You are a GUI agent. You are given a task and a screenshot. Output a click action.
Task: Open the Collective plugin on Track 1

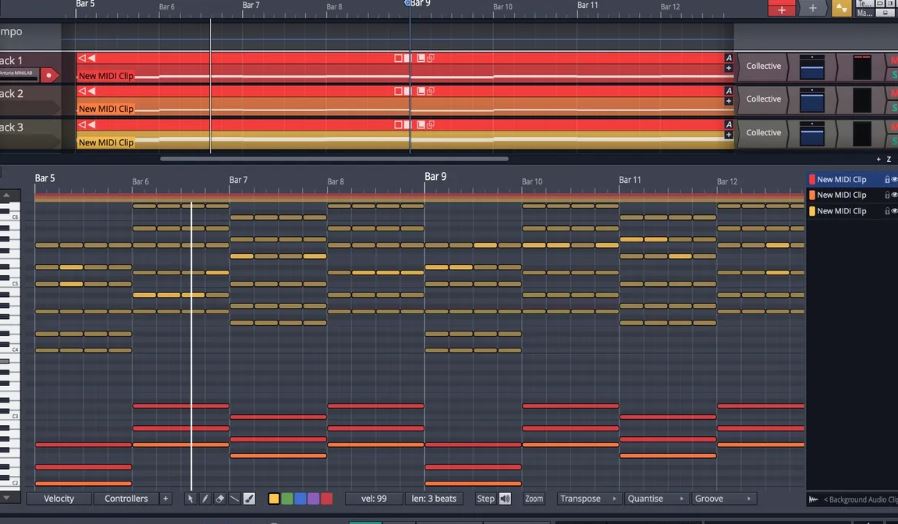point(763,66)
